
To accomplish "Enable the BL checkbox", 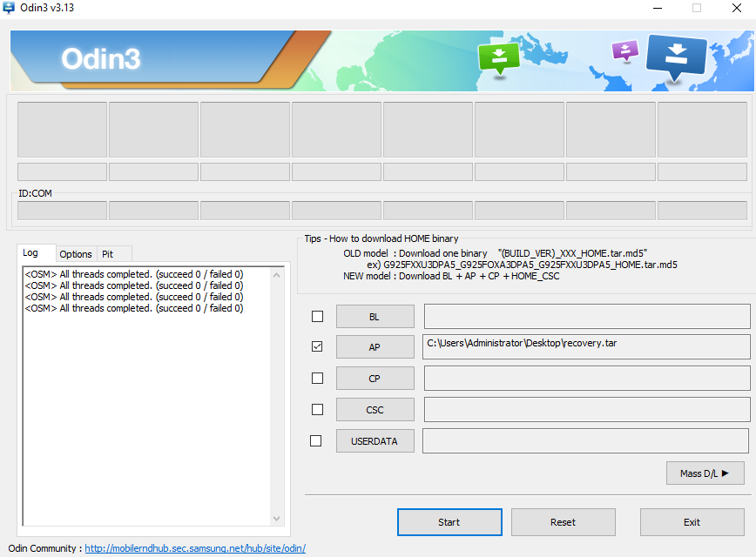I will 317,317.
